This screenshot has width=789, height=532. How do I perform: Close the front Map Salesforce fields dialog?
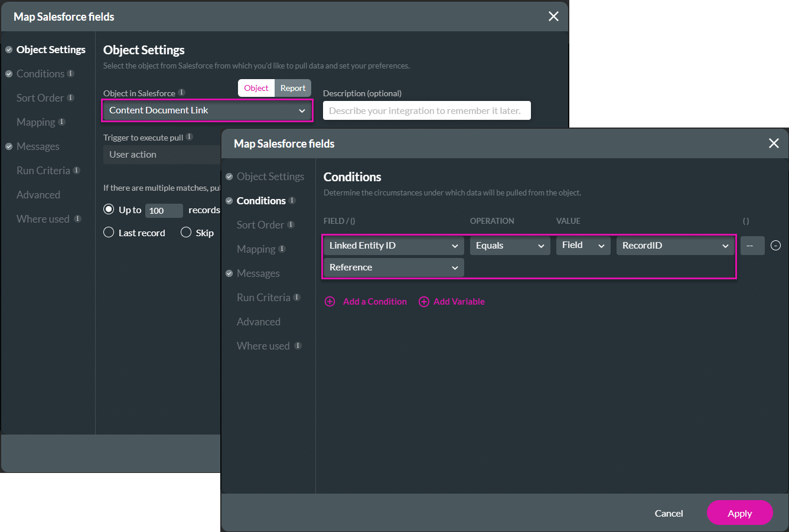774,143
